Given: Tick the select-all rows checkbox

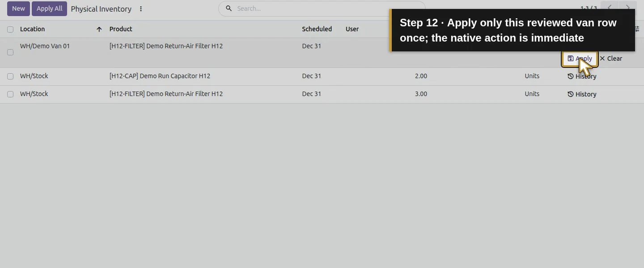Looking at the screenshot, I should tap(10, 29).
